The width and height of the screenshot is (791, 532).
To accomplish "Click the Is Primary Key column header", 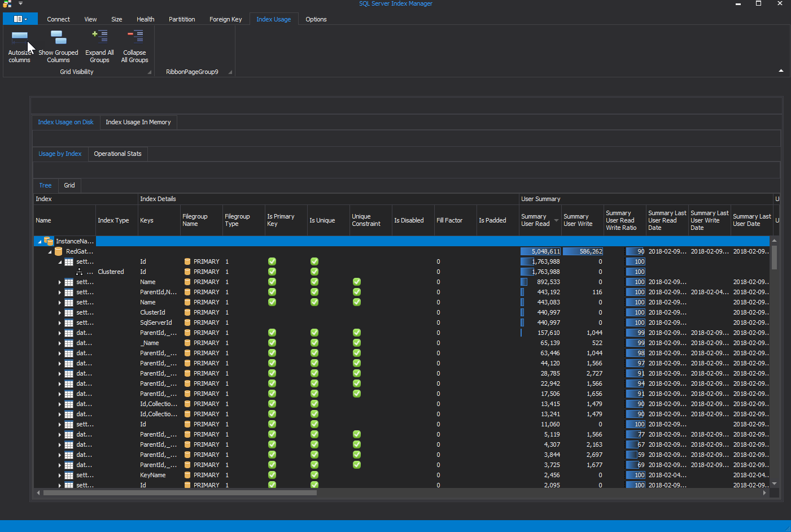I will (x=286, y=220).
